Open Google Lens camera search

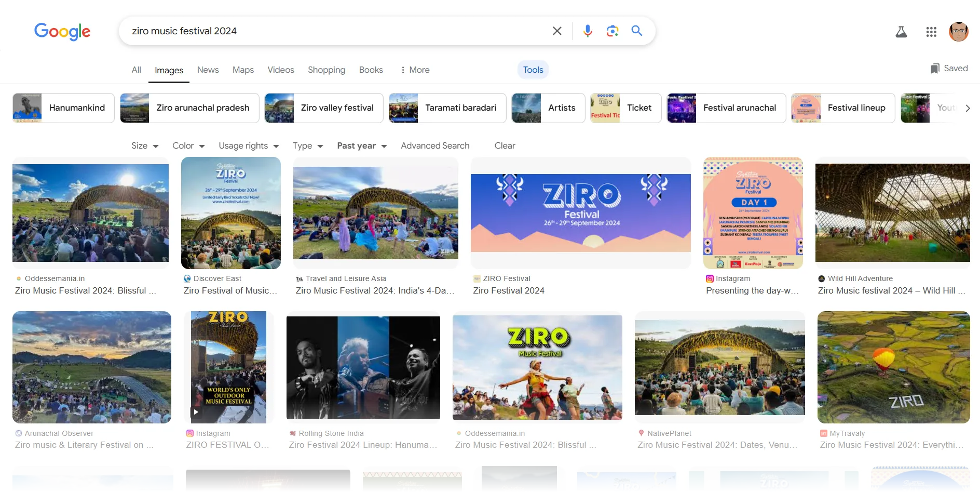coord(612,31)
